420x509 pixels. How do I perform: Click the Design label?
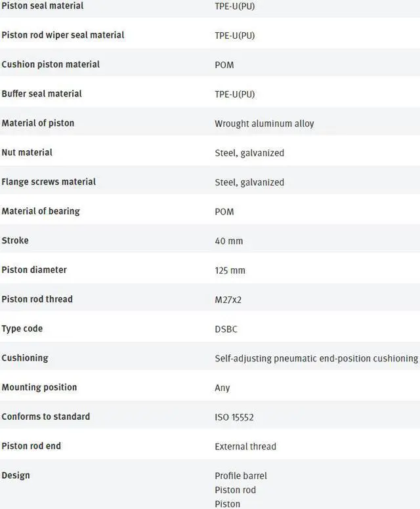point(16,475)
